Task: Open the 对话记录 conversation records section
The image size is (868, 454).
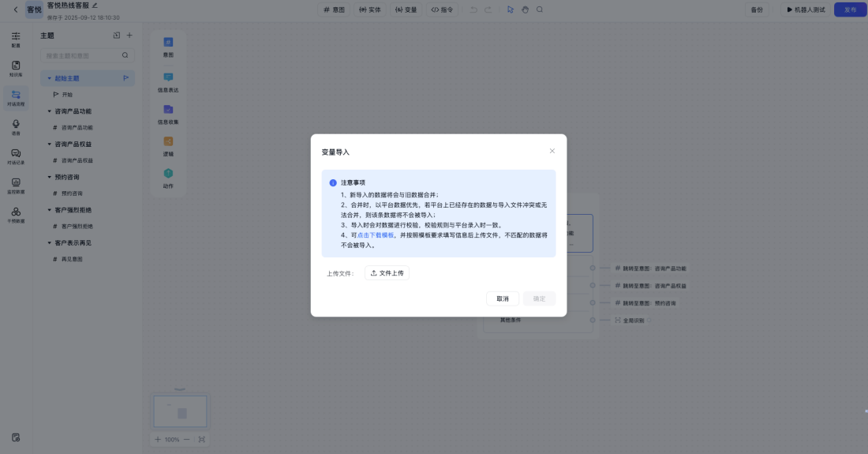Action: (x=16, y=156)
